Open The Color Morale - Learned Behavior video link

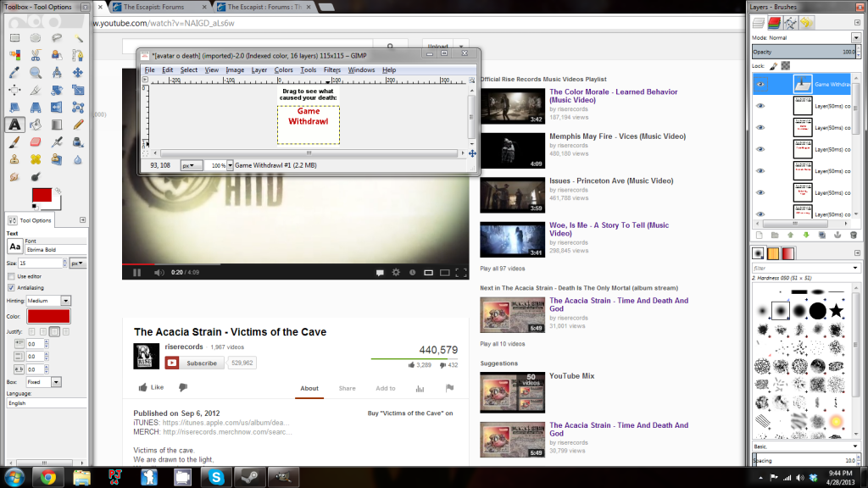(614, 96)
